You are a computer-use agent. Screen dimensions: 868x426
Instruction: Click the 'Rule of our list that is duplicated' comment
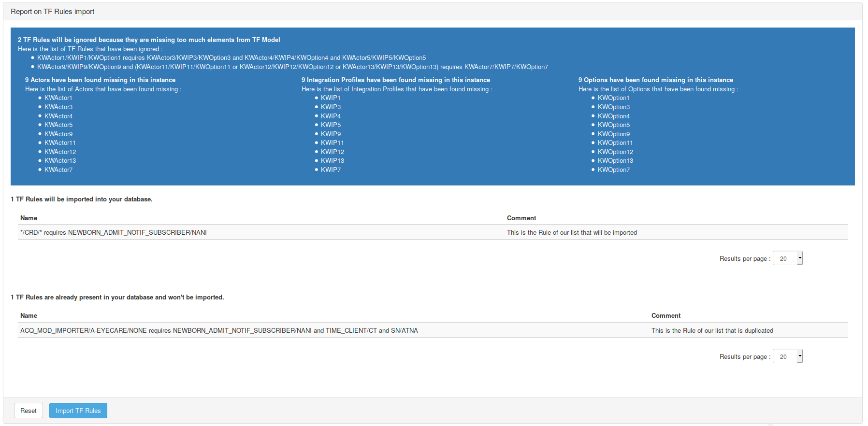pos(712,330)
